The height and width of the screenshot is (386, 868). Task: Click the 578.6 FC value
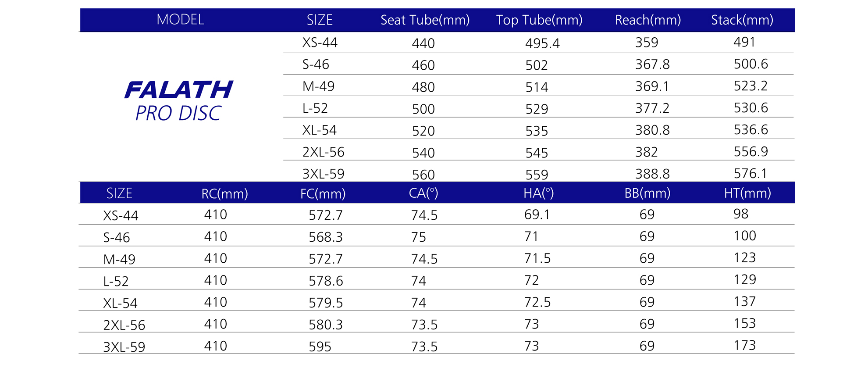click(x=325, y=281)
